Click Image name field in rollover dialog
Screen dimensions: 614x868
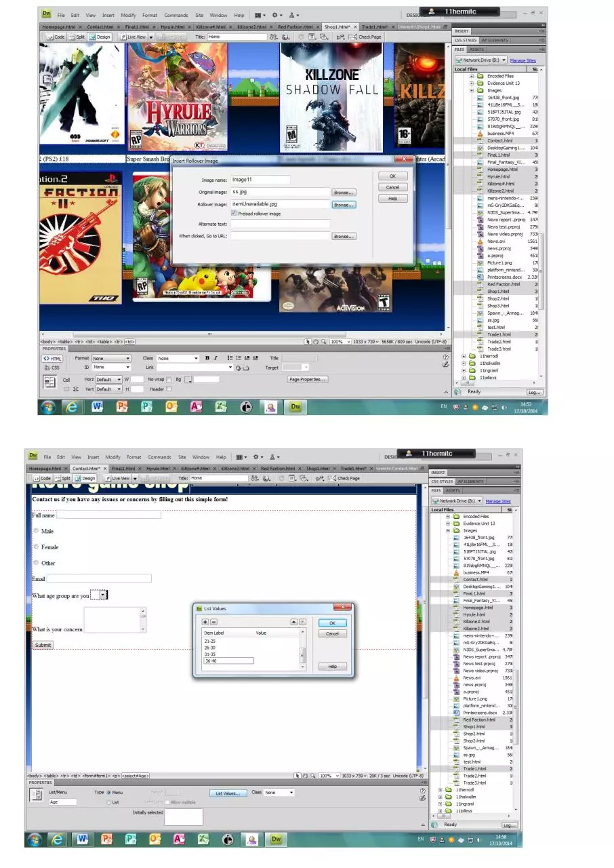tap(261, 180)
